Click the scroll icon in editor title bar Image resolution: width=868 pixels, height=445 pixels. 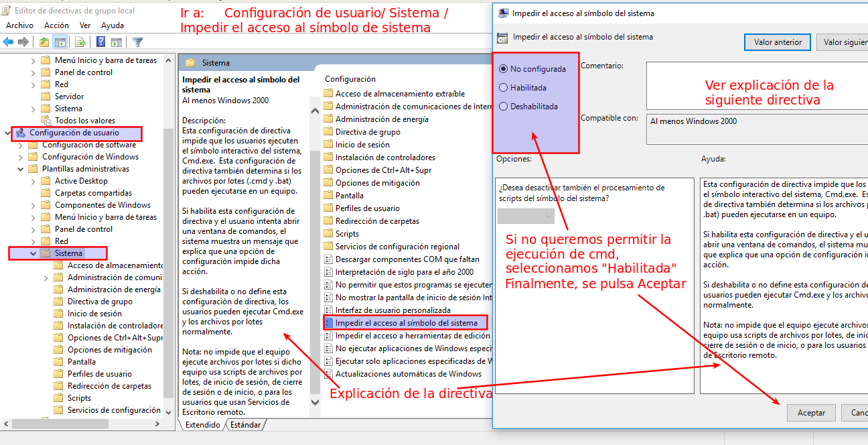click(7, 11)
